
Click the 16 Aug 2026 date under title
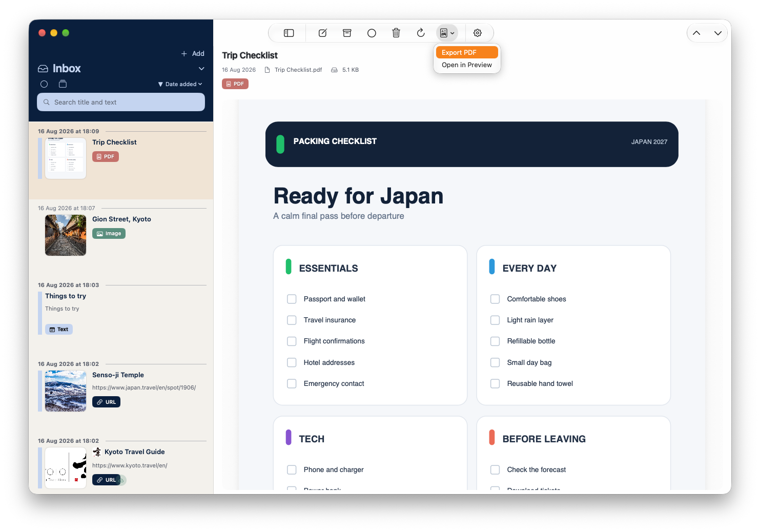tap(239, 70)
